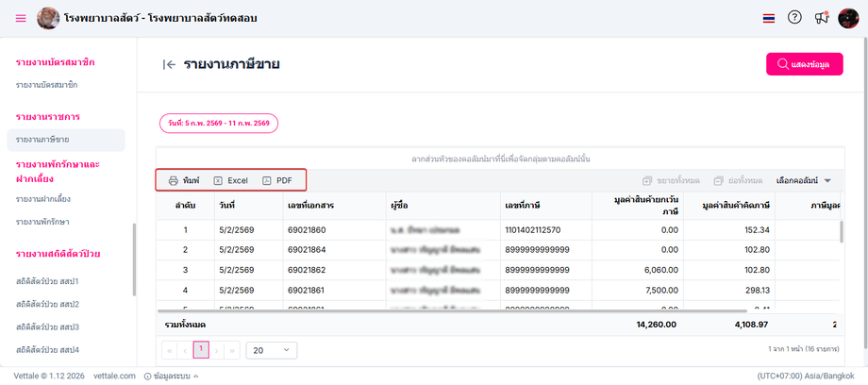Click total 14,260.00 in summary row

(656, 325)
